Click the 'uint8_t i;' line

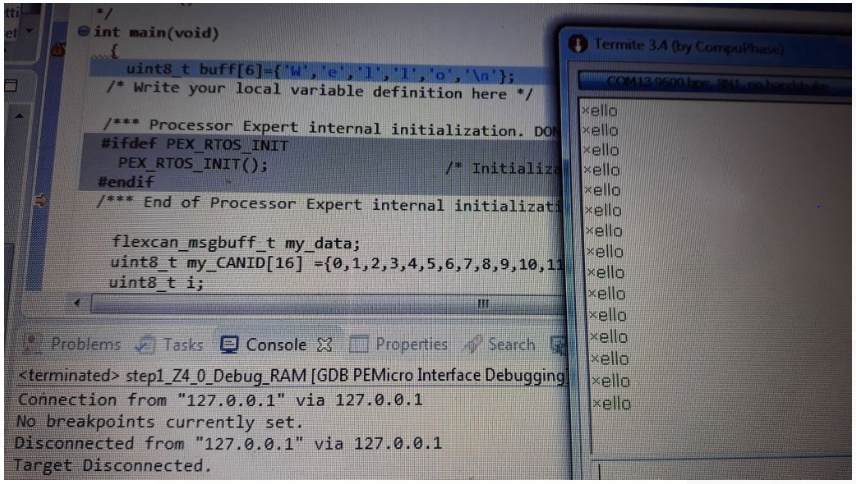[x=156, y=282]
